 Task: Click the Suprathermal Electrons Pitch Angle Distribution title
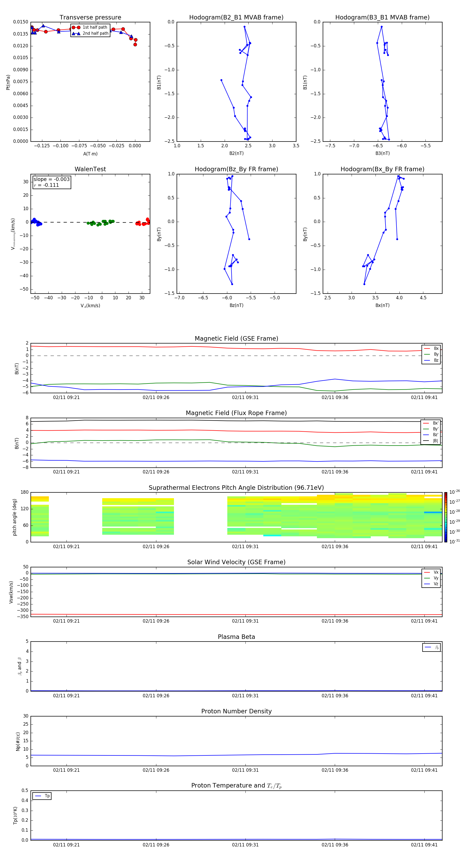[x=236, y=488]
